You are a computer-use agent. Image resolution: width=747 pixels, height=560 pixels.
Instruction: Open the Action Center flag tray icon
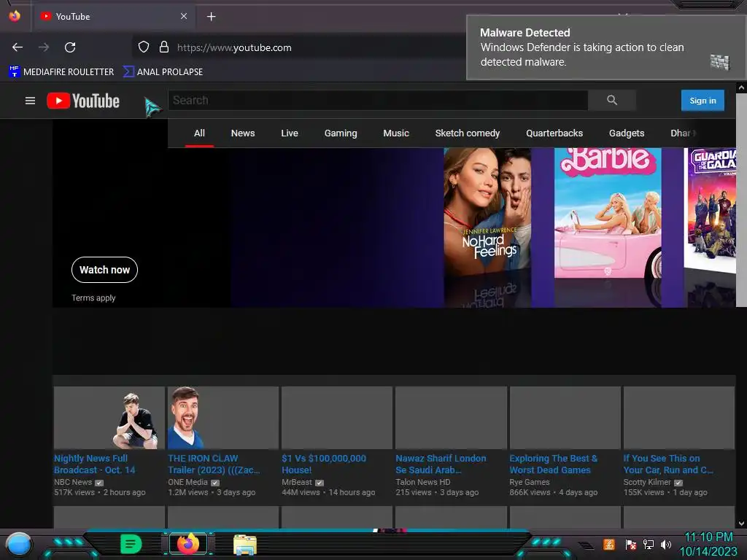(630, 544)
